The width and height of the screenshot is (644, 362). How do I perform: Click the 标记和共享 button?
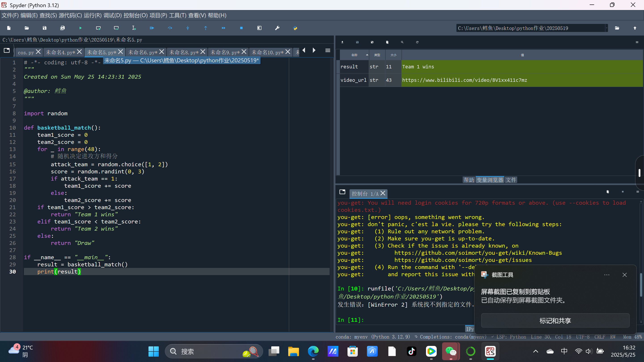click(x=555, y=320)
